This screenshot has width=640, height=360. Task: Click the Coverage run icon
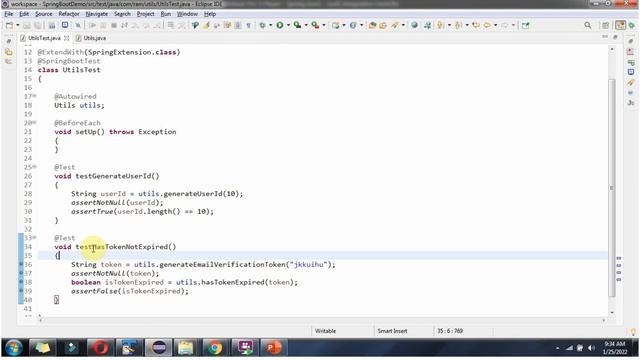tap(298, 25)
